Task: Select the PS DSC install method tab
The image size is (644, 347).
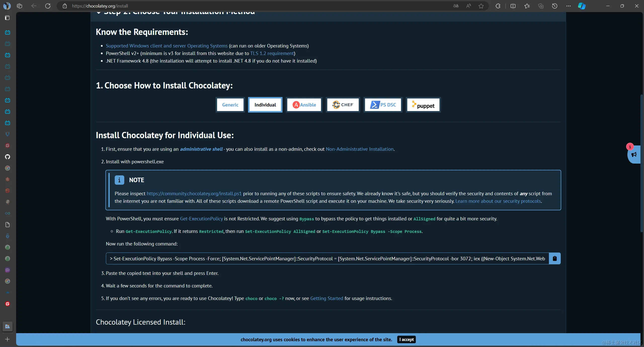Action: click(383, 105)
